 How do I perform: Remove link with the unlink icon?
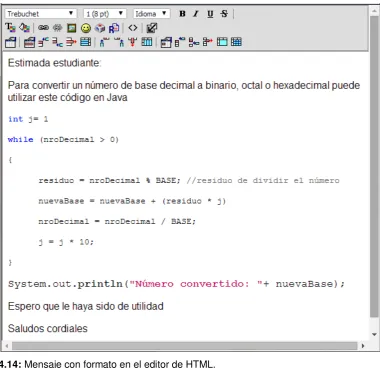pyautogui.click(x=57, y=28)
